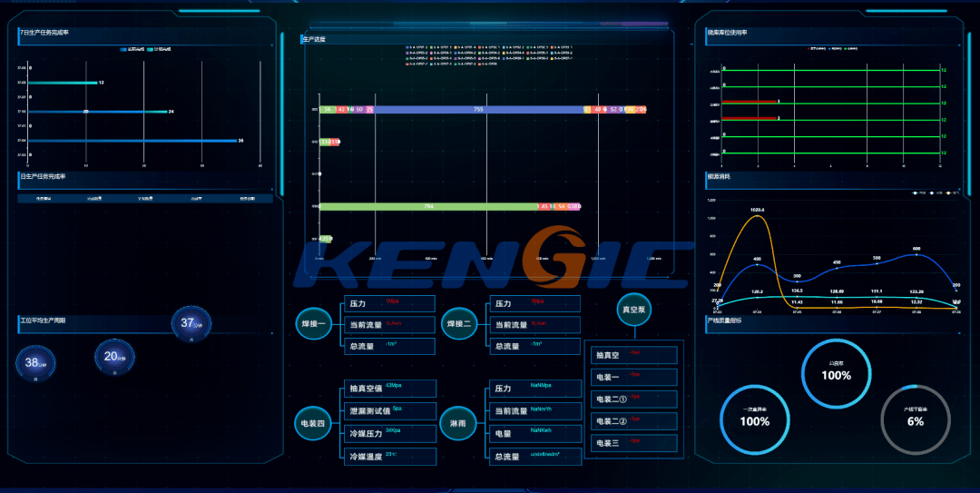Click the 37分钟 cycle time bubble

(x=191, y=325)
